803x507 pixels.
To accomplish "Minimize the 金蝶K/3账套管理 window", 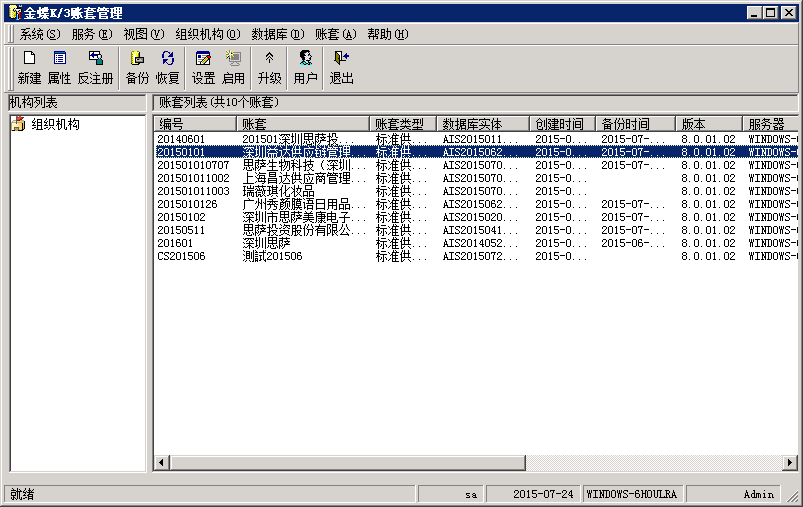I will point(753,13).
